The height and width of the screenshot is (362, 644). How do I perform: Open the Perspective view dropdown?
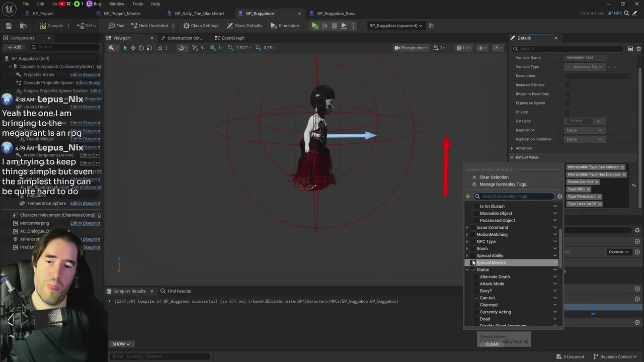(x=411, y=48)
